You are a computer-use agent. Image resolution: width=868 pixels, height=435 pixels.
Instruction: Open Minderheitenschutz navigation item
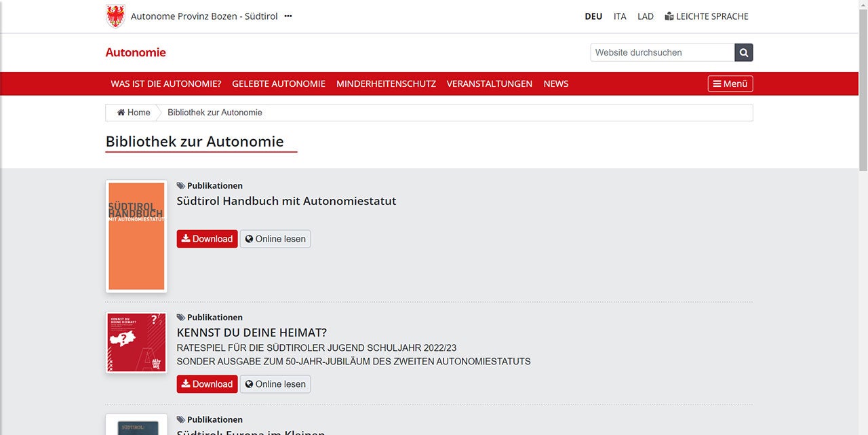[x=386, y=83]
